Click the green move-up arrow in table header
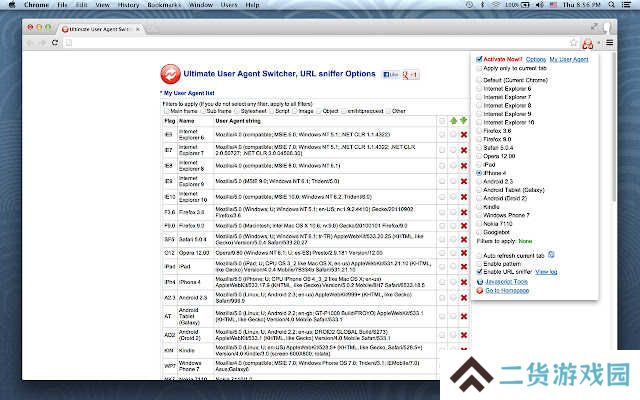The width and height of the screenshot is (640, 400). pos(453,121)
